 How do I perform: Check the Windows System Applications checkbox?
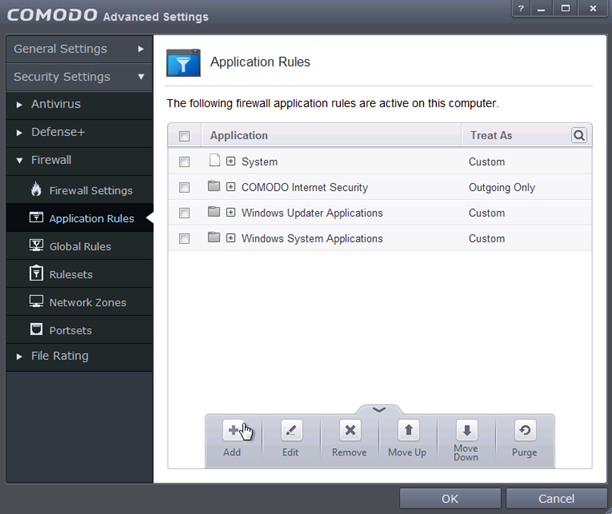click(x=184, y=238)
